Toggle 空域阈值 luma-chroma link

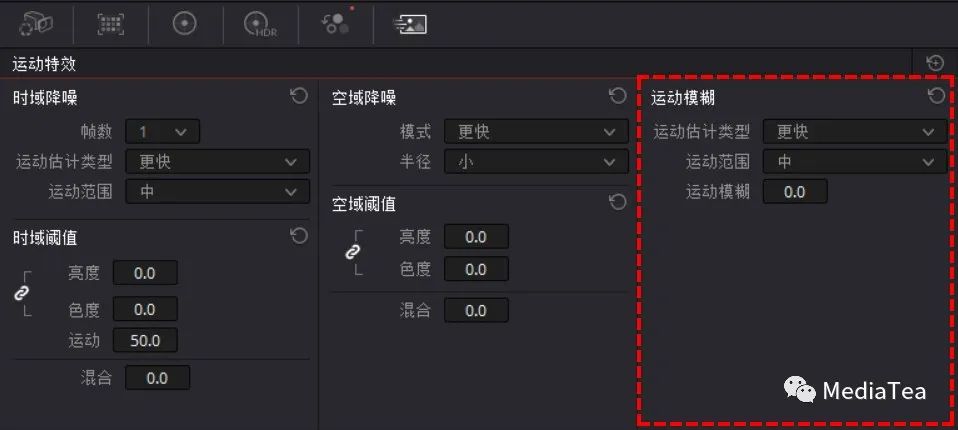click(353, 252)
